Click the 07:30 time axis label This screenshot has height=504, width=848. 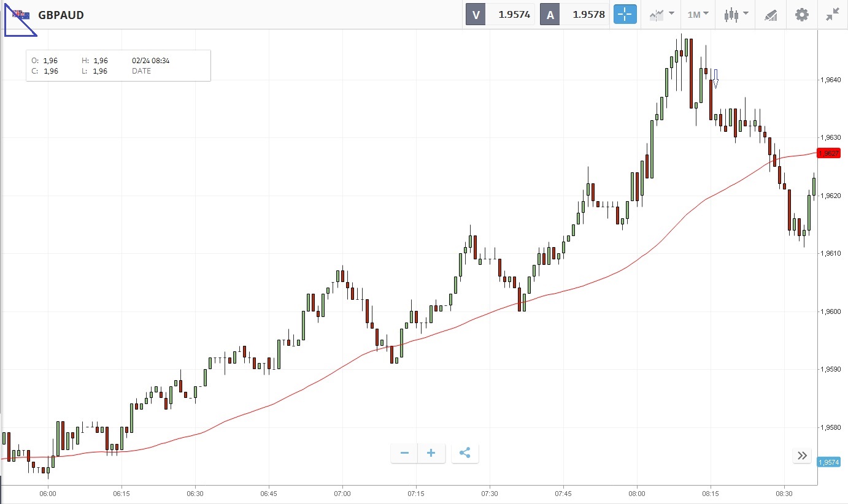click(489, 493)
